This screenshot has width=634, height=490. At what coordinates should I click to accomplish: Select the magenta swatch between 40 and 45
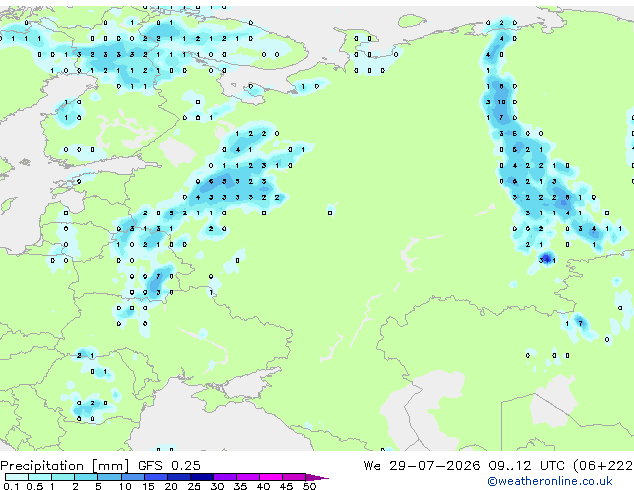tap(271, 477)
